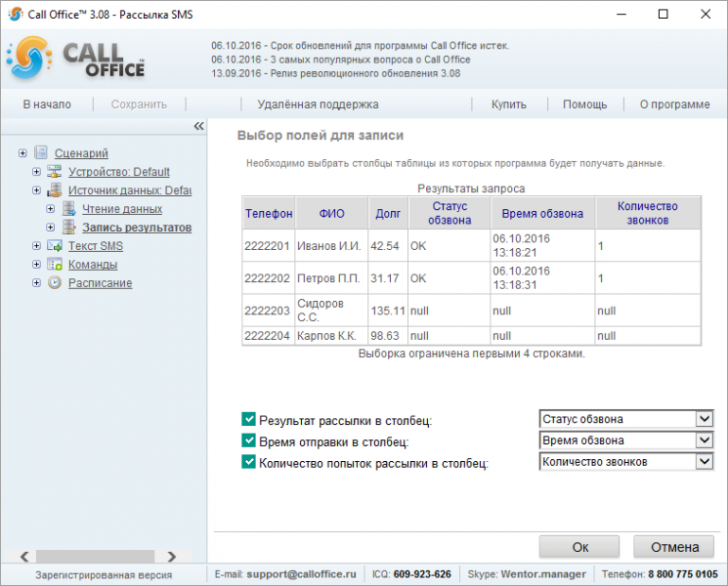Click the Долг column header

388,213
